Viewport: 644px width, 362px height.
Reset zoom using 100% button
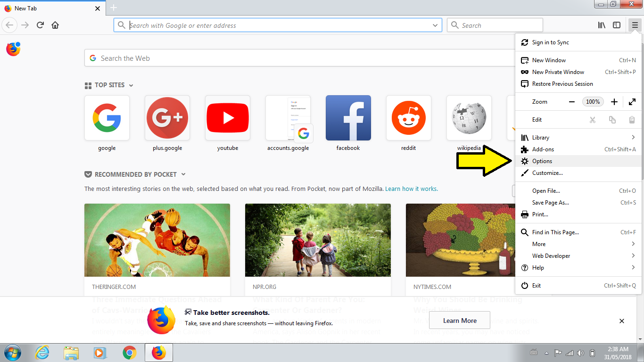[593, 102]
